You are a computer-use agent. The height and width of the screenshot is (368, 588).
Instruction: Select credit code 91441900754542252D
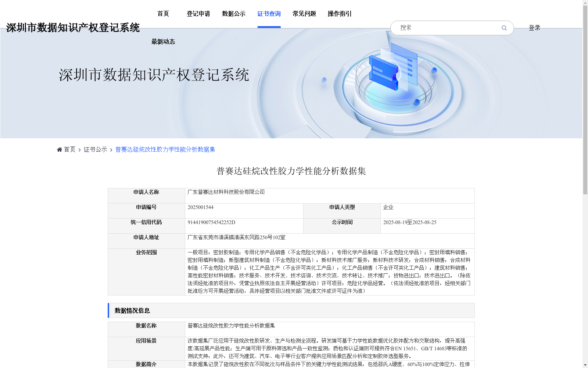point(211,222)
